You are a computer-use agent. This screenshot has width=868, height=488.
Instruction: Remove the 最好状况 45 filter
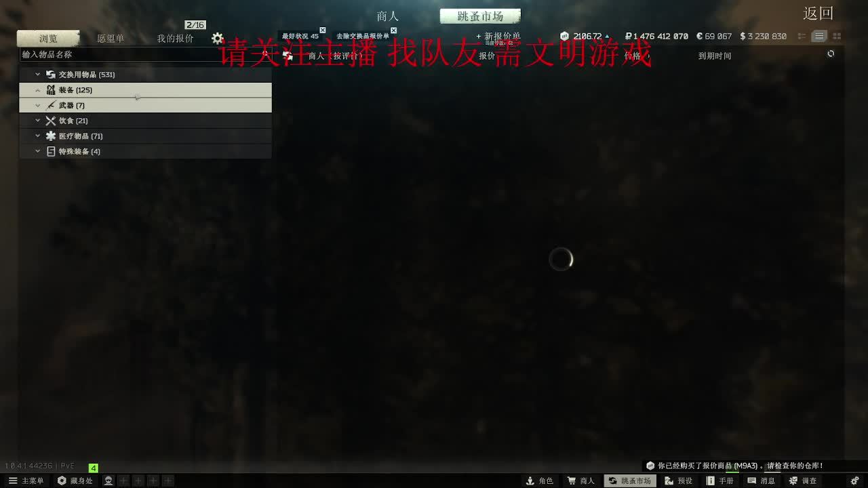coord(323,30)
